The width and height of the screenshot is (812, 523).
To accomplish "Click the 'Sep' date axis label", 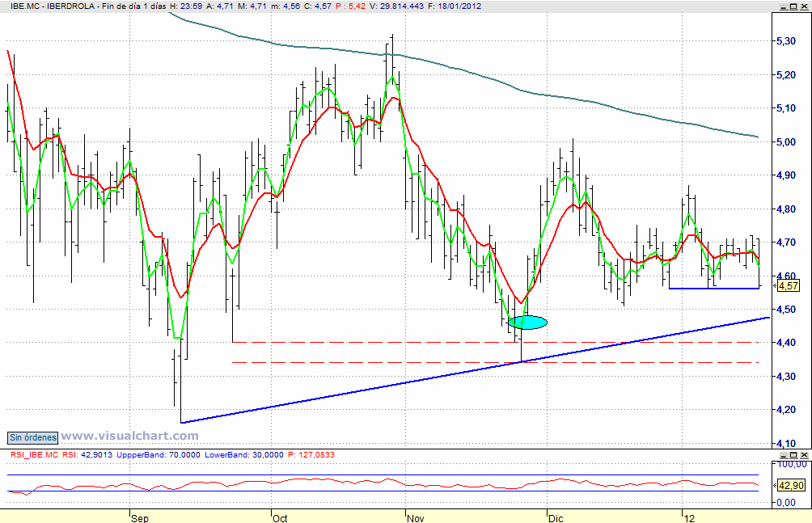I will point(139,518).
